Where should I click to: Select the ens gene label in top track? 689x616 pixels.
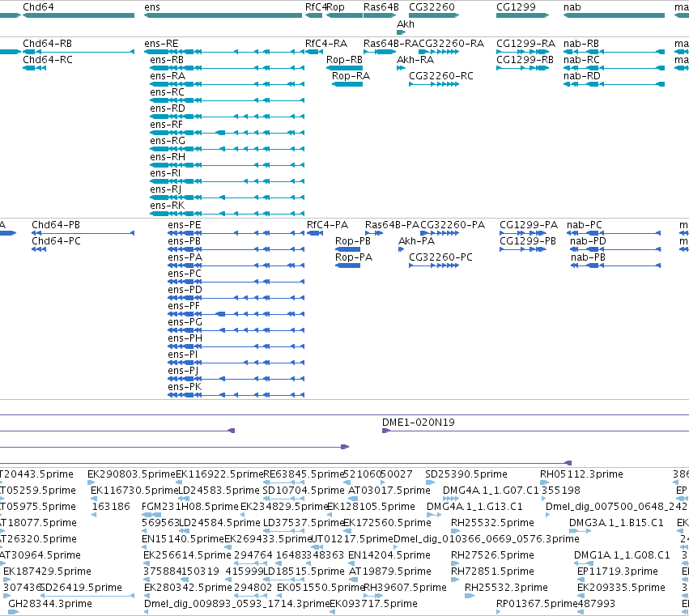tap(152, 7)
